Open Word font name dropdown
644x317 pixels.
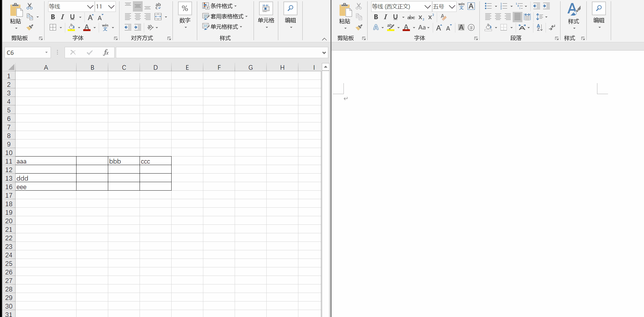coord(428,6)
